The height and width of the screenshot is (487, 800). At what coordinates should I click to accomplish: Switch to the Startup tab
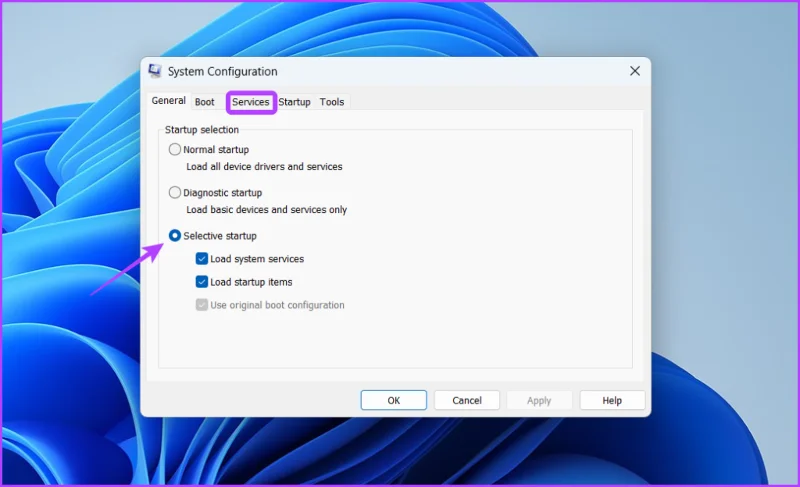point(294,102)
